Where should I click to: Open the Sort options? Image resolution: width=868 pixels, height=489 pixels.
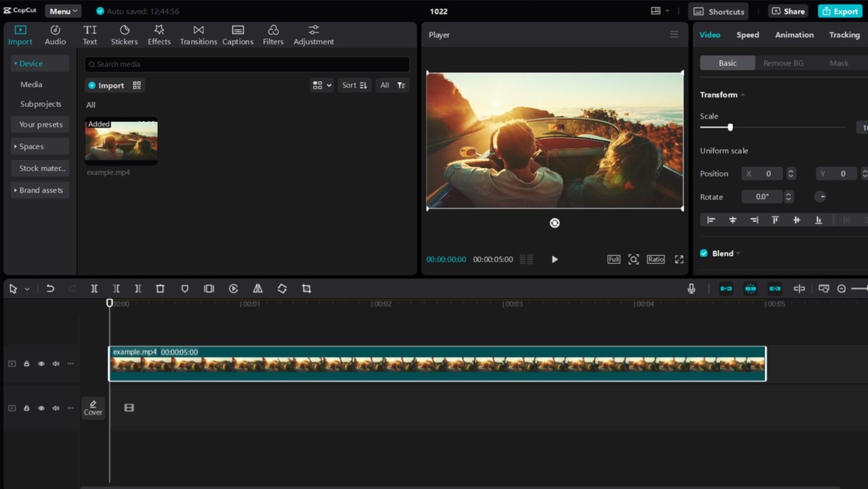coord(354,85)
